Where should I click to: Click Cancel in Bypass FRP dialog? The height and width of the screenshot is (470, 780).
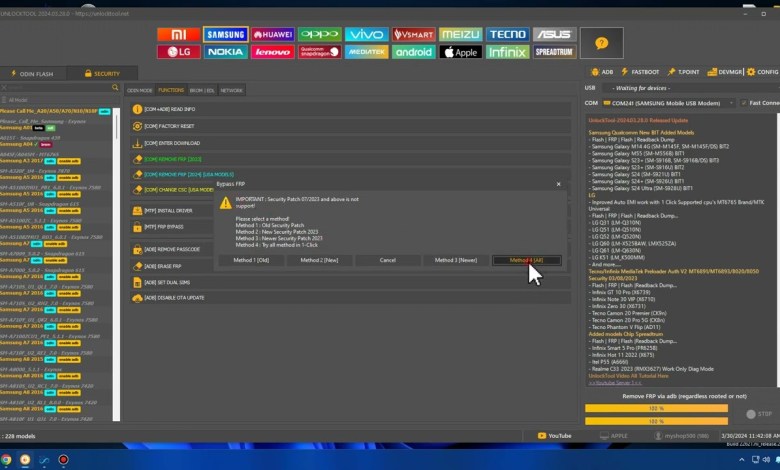click(x=388, y=260)
